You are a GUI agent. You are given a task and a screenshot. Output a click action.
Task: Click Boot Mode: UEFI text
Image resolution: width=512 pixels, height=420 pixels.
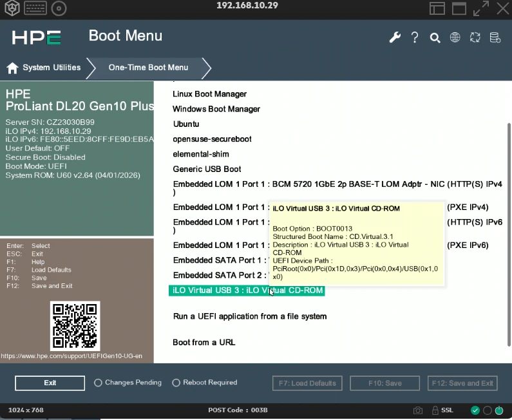click(x=36, y=166)
